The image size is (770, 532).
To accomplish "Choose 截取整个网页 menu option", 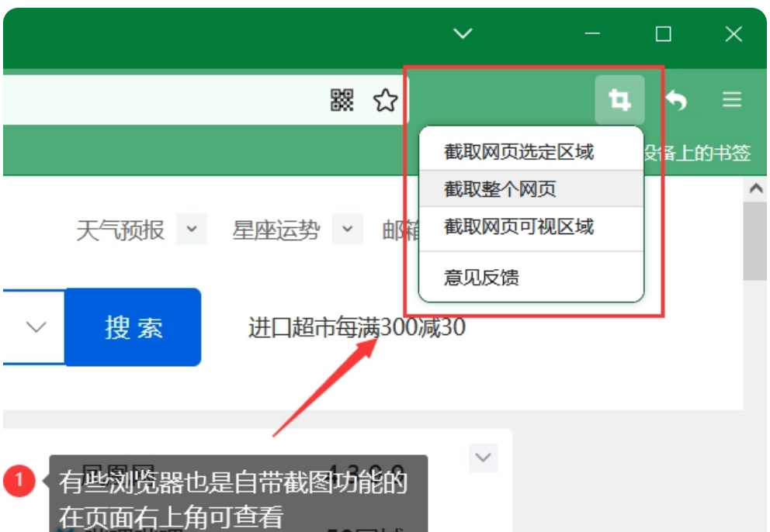I will click(500, 189).
